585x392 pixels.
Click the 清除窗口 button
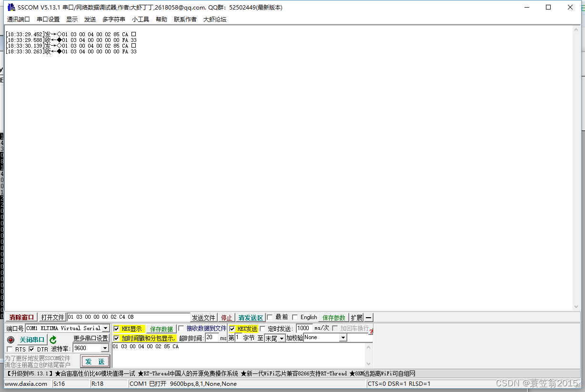click(21, 317)
